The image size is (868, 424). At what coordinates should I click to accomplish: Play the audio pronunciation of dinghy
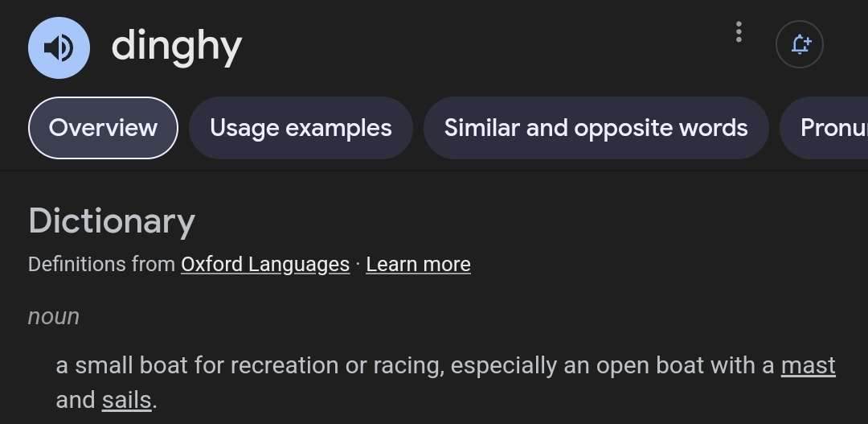59,47
